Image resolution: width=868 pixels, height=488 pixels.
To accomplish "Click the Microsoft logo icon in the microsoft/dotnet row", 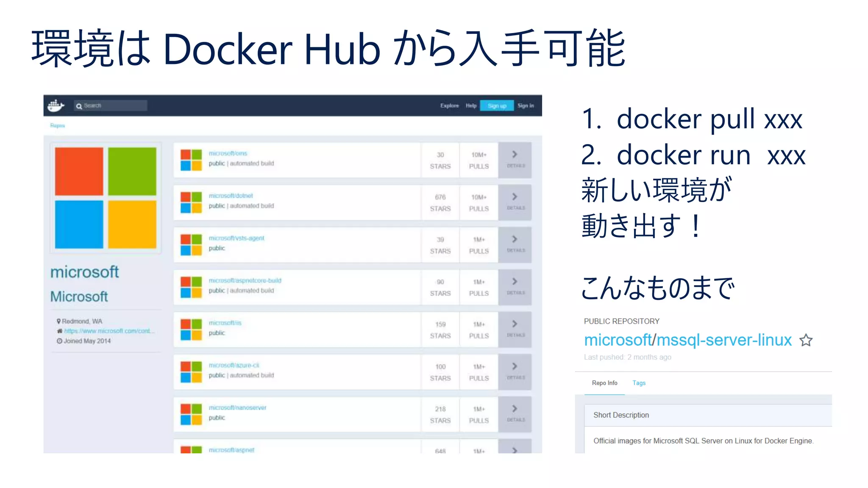I will tap(191, 202).
